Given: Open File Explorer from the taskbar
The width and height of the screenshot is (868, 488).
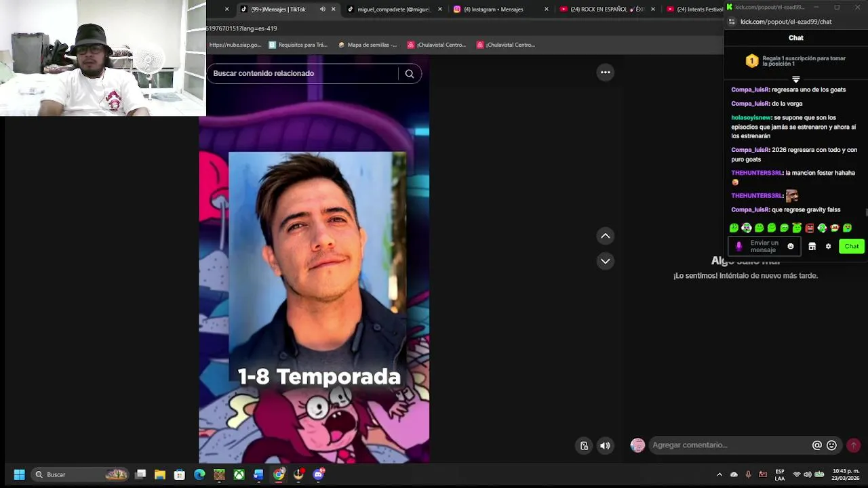Looking at the screenshot, I should (160, 474).
